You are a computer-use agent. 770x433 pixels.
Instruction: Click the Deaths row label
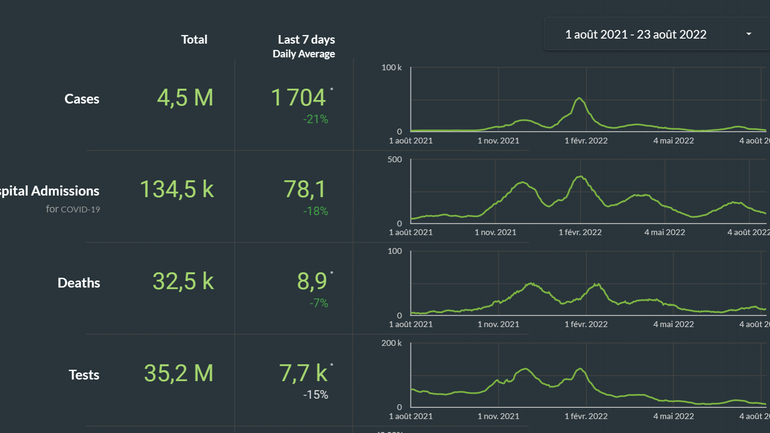click(79, 283)
